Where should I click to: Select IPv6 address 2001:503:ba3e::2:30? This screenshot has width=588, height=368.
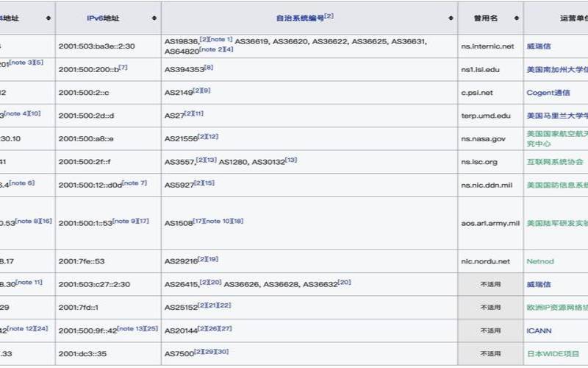click(97, 46)
